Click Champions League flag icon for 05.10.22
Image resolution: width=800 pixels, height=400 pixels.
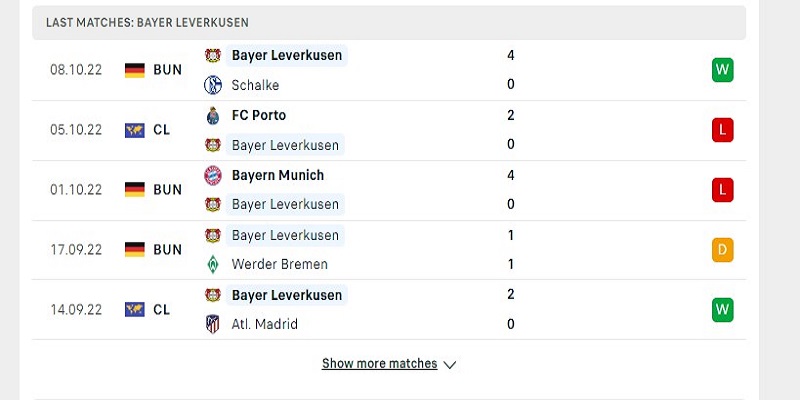coord(135,130)
